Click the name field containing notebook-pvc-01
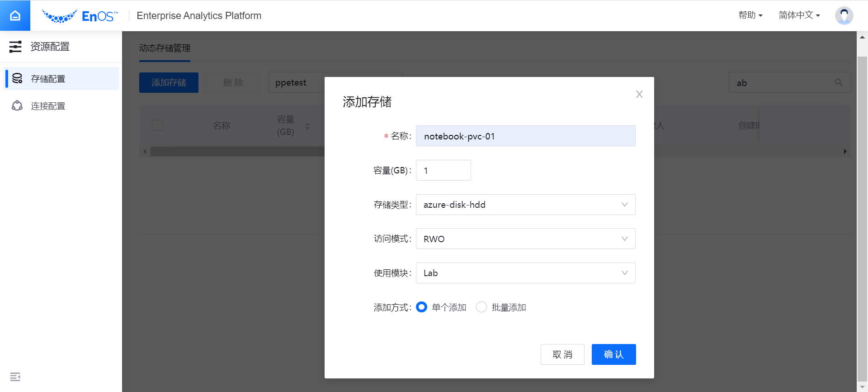This screenshot has height=392, width=868. pos(525,136)
